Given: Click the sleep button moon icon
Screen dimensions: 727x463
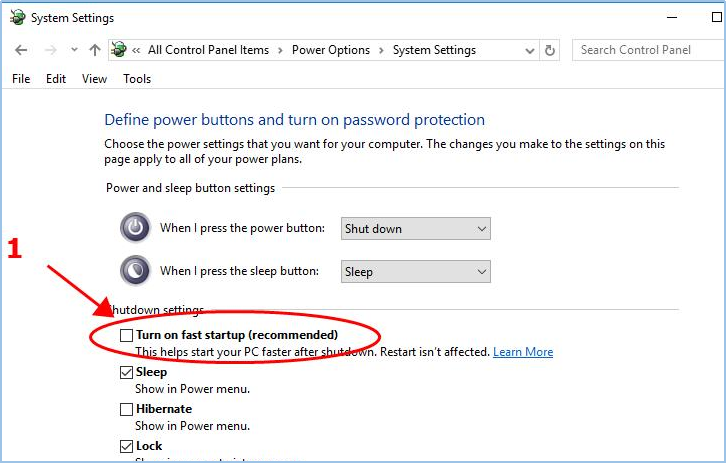Looking at the screenshot, I should [135, 271].
